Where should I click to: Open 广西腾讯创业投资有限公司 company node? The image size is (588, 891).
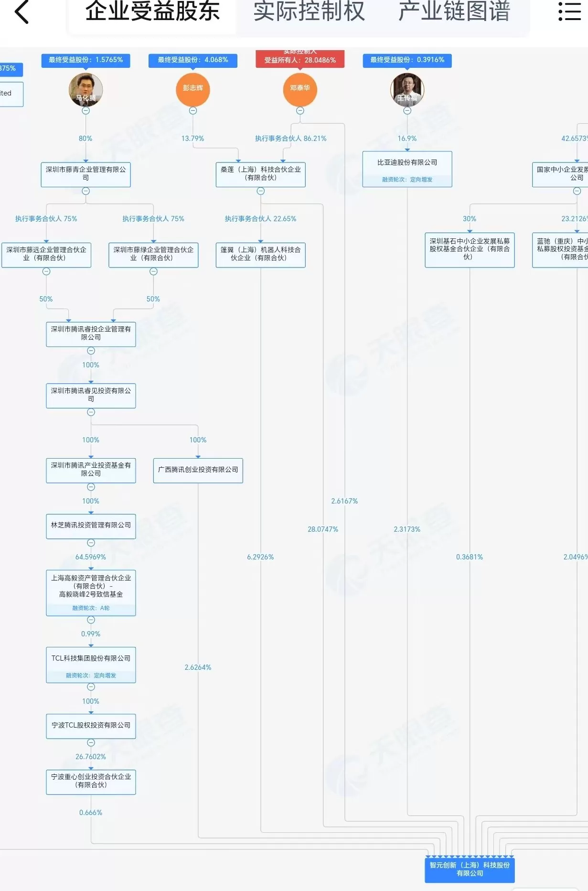coord(198,470)
